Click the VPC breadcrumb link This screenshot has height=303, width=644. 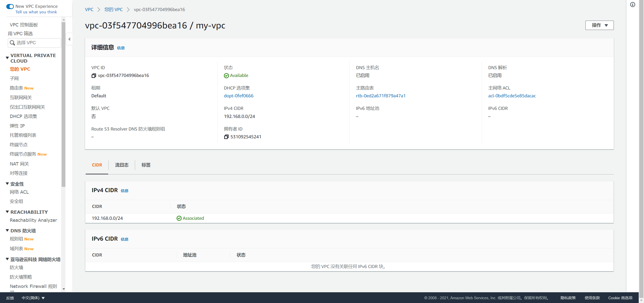pos(89,10)
